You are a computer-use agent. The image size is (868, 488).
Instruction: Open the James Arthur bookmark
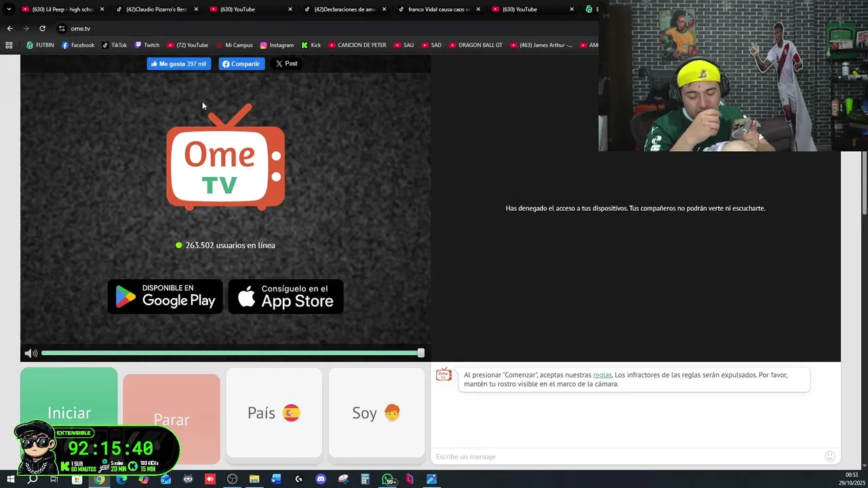click(540, 45)
